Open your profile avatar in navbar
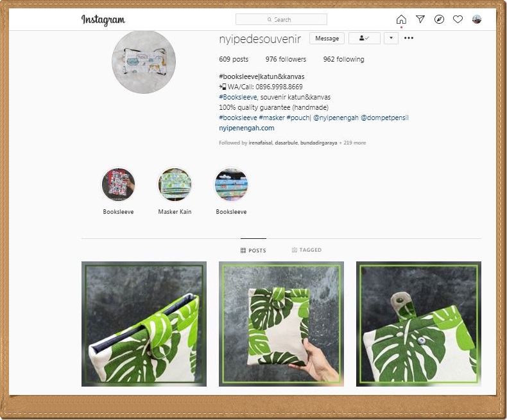Viewport: 507px width, 420px height. 477,19
